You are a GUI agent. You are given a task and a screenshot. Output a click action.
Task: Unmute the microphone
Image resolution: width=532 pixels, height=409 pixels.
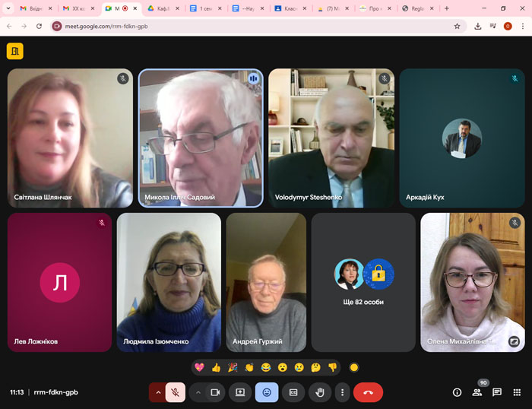click(176, 392)
